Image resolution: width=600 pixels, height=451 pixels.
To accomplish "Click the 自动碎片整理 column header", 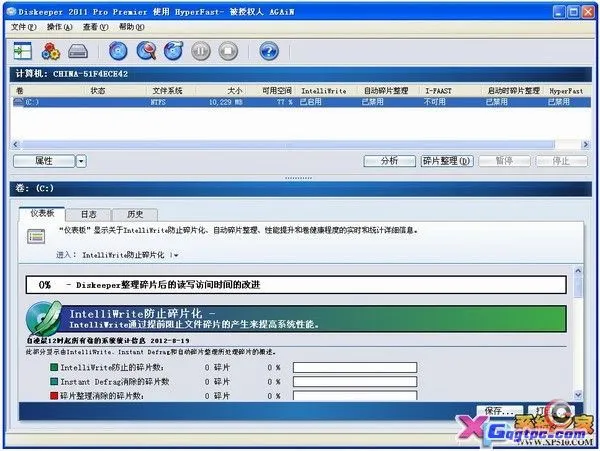I will 390,91.
